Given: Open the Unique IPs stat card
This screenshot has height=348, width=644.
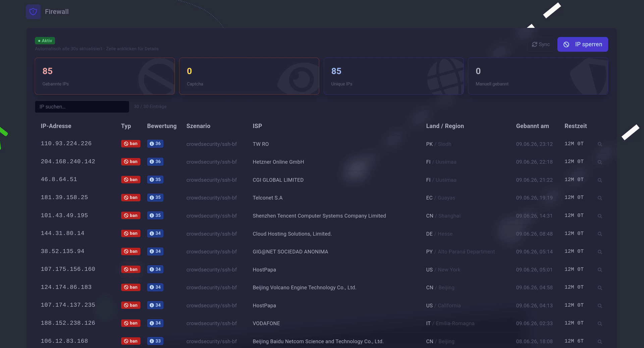Looking at the screenshot, I should point(393,76).
